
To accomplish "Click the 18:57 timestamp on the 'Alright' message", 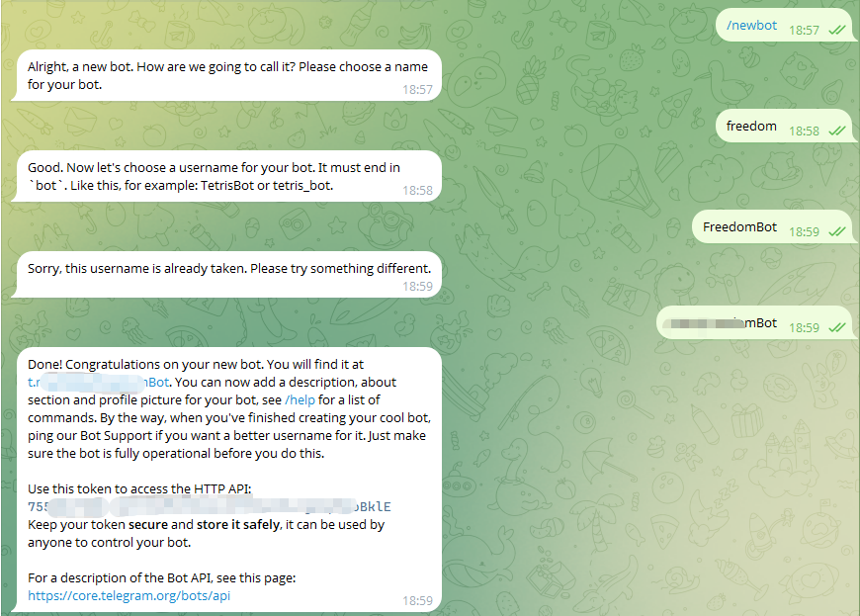I will [x=417, y=89].
